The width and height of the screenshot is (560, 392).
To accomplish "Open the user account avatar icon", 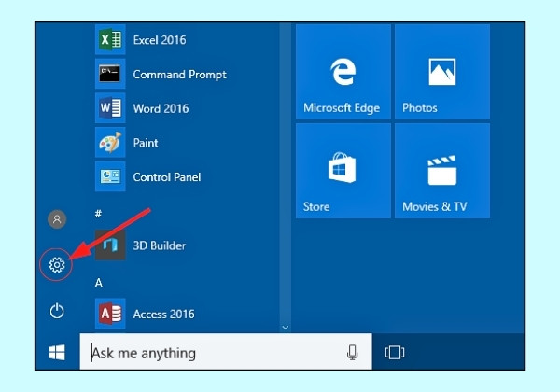I will [57, 218].
